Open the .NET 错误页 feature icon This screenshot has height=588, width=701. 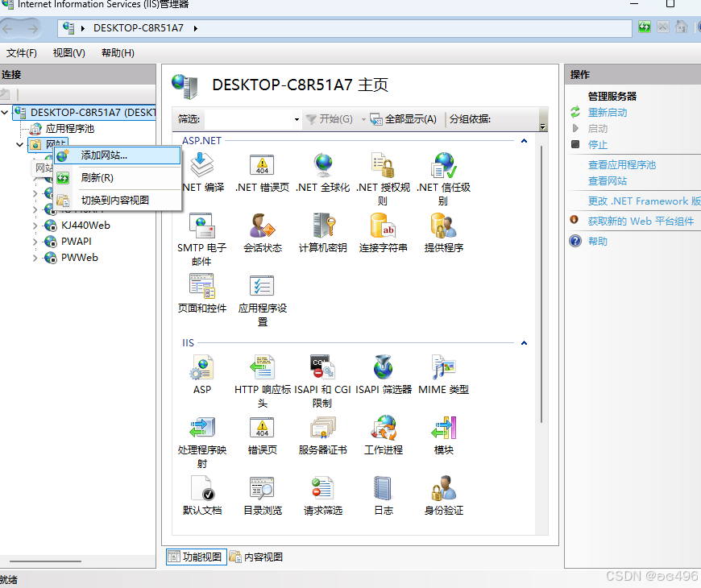tap(262, 172)
